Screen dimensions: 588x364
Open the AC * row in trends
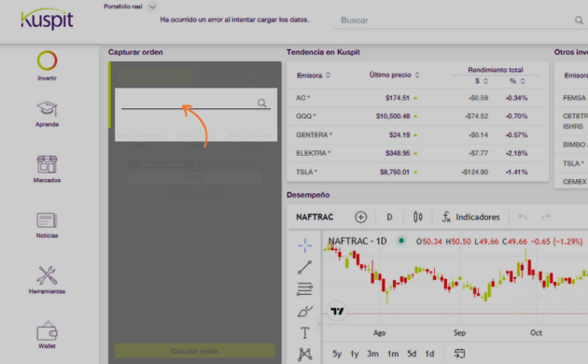coord(417,98)
